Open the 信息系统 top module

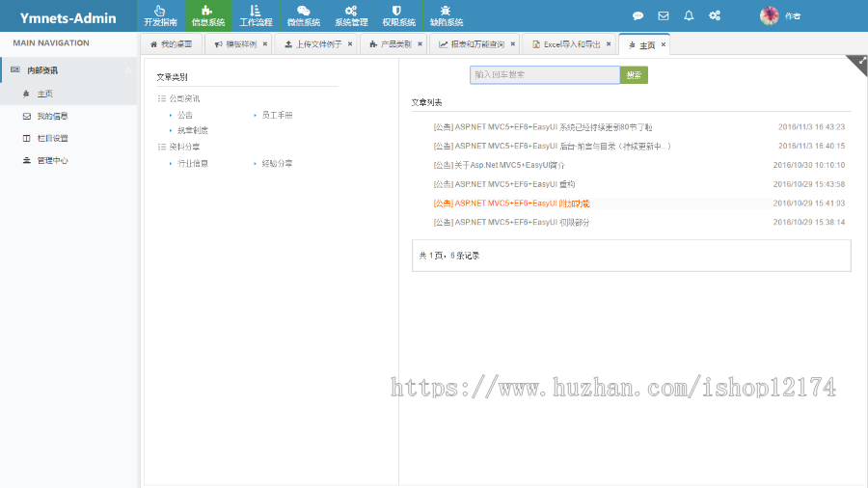point(208,15)
